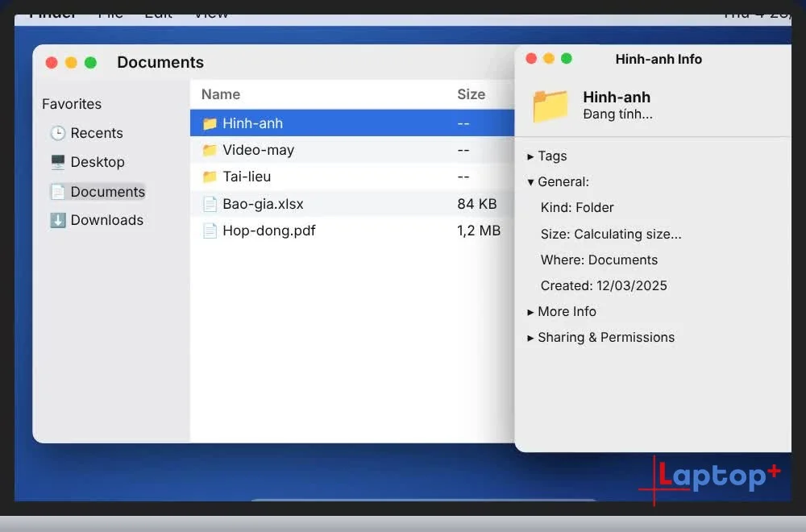Viewport: 806px width, 532px height.
Task: Minimize the Hinh-anh Info window
Action: point(549,59)
